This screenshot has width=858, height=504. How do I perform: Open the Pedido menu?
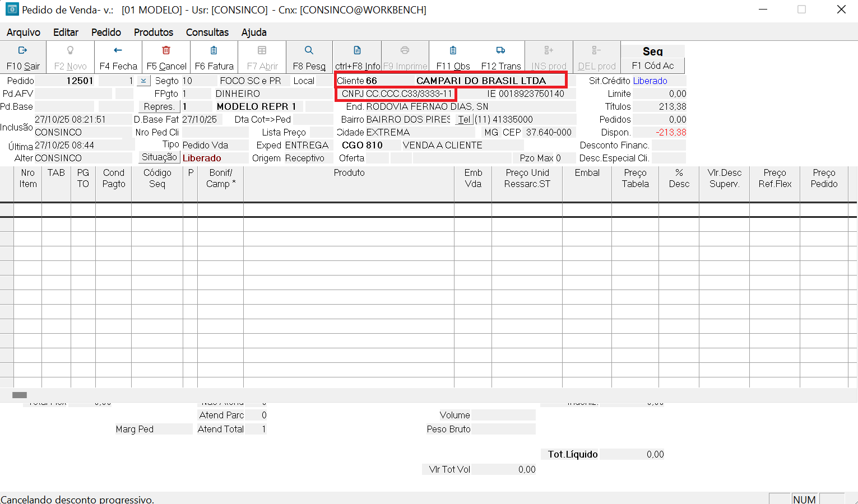click(106, 32)
